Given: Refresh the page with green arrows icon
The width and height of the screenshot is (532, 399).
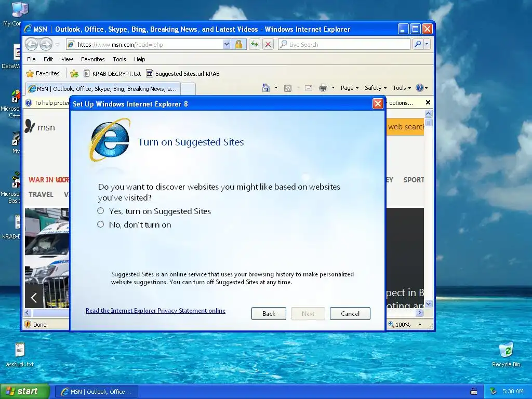Looking at the screenshot, I should coord(255,45).
